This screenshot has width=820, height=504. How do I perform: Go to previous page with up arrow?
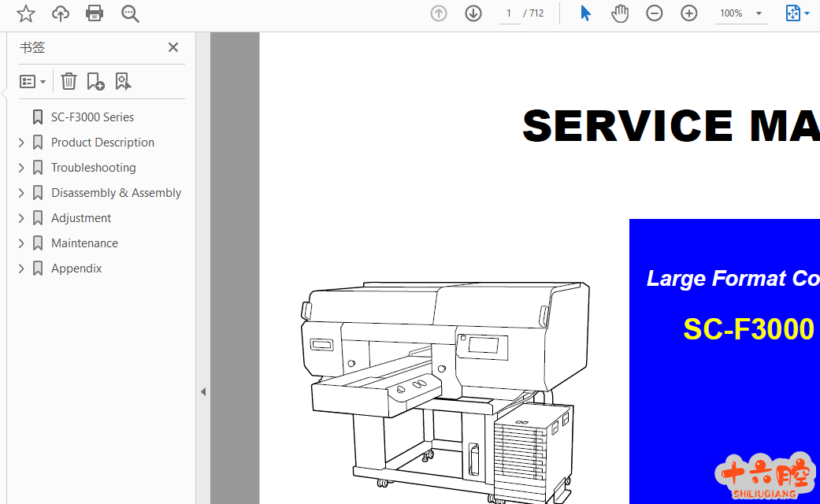pyautogui.click(x=439, y=13)
